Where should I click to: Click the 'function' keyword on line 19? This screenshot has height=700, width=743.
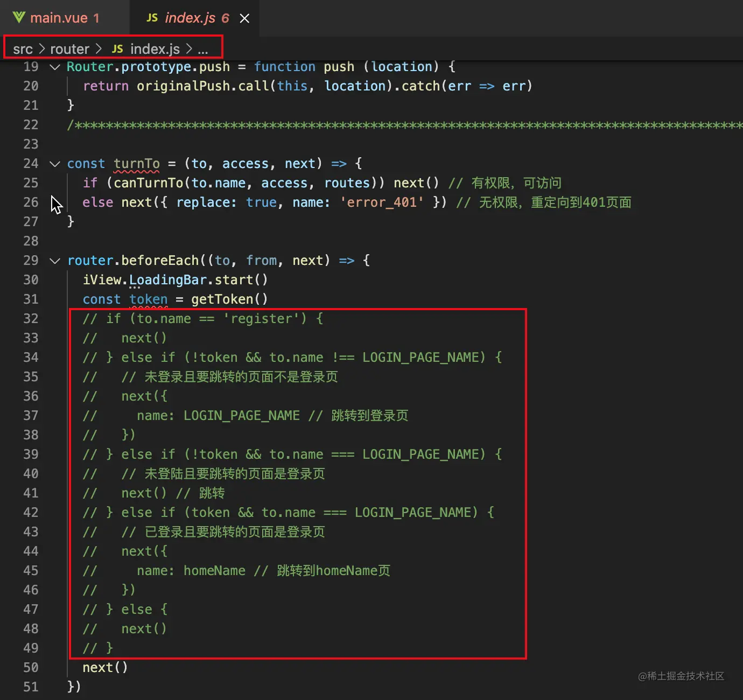(x=285, y=67)
